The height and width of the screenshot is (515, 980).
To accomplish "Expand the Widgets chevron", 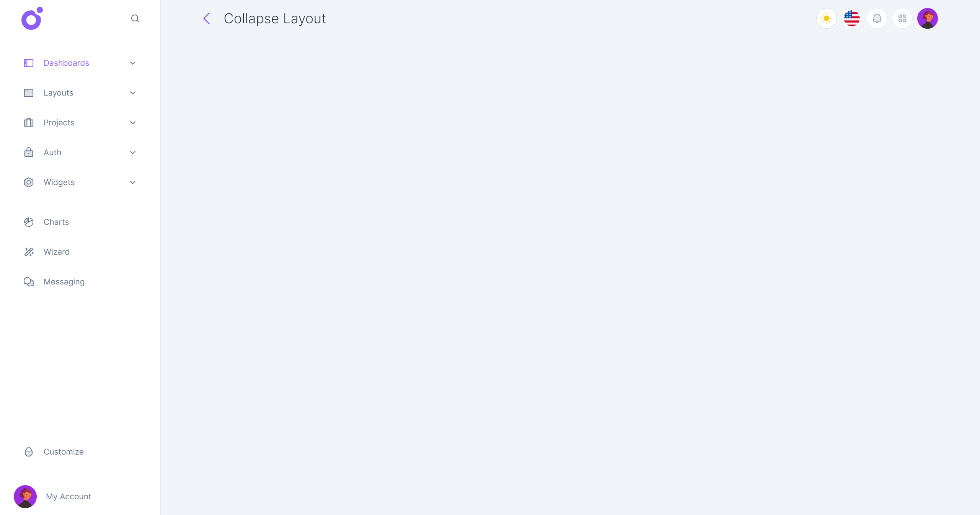I will click(133, 182).
